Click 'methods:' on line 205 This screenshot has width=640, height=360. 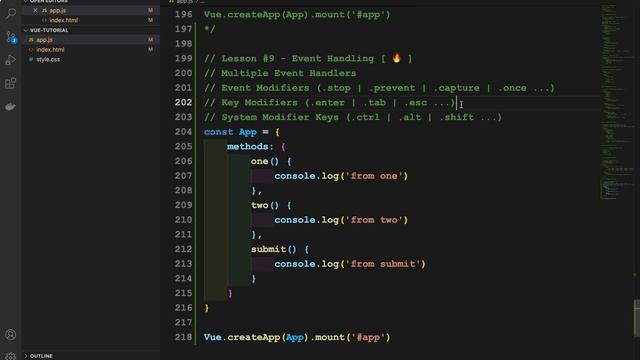click(x=250, y=147)
